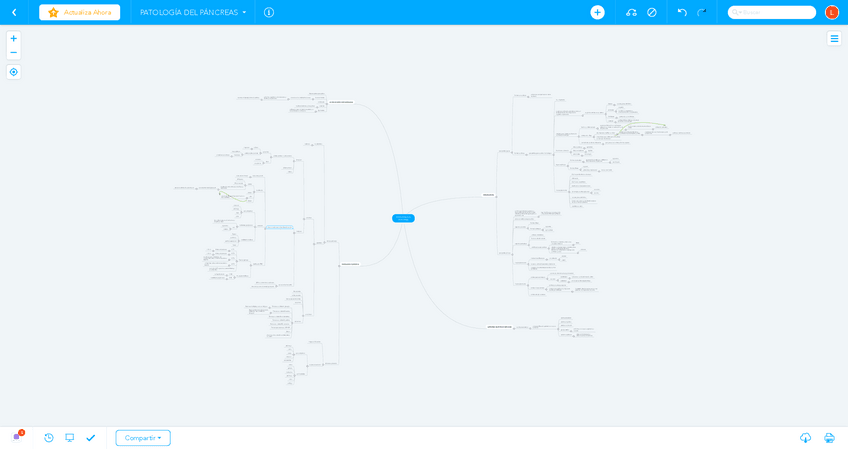Center the map with the target icon

click(13, 72)
